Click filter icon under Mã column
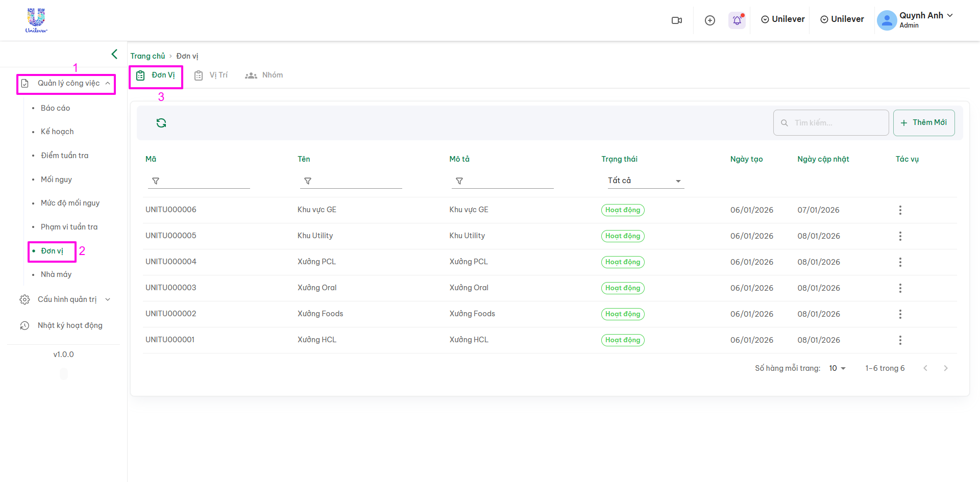 click(156, 181)
